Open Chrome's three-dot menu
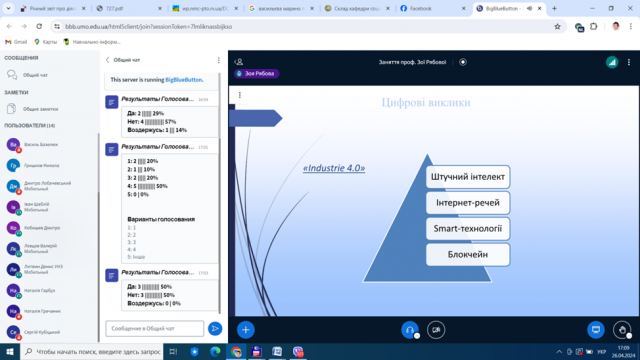 [x=631, y=27]
